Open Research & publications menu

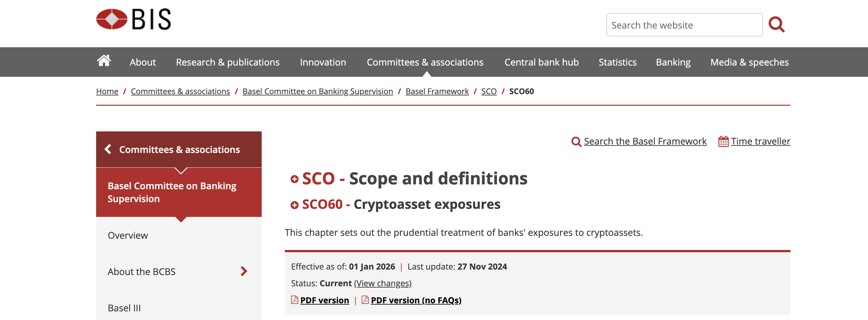click(x=228, y=62)
